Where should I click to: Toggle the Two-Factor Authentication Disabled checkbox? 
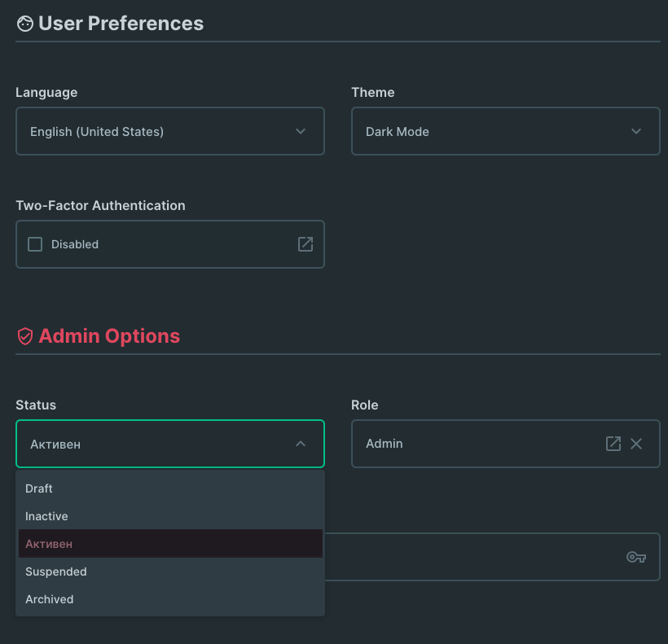pyautogui.click(x=35, y=244)
